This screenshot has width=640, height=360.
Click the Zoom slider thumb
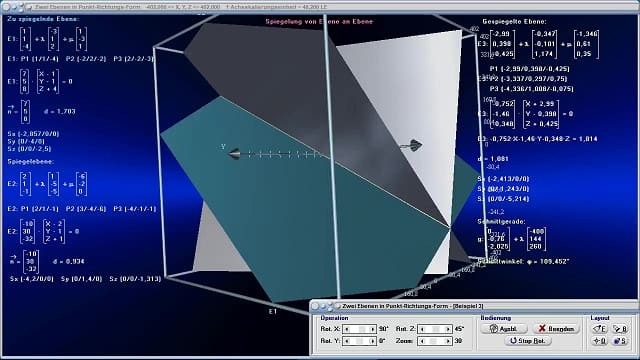pyautogui.click(x=433, y=341)
